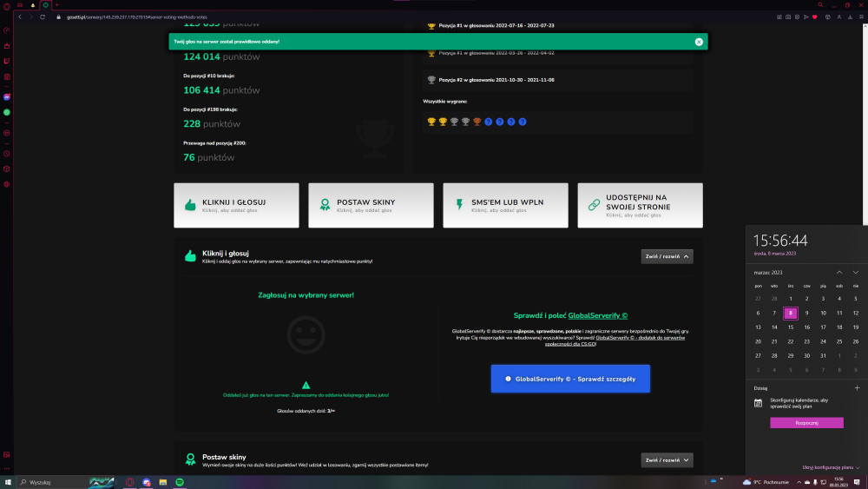The width and height of the screenshot is (868, 489).
Task: Click the address bar URL gosetti.pl
Action: (x=137, y=17)
